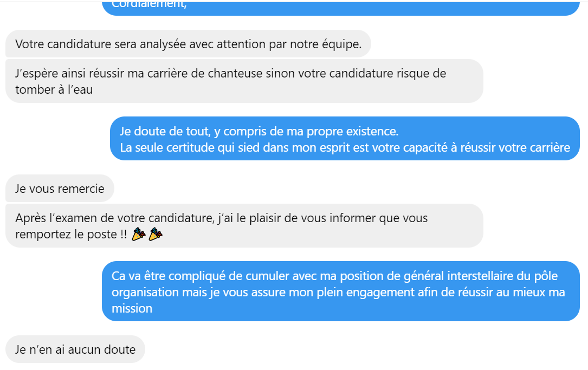Click the words 'tomber à l'eau'
The image size is (588, 370).
[x=54, y=90]
